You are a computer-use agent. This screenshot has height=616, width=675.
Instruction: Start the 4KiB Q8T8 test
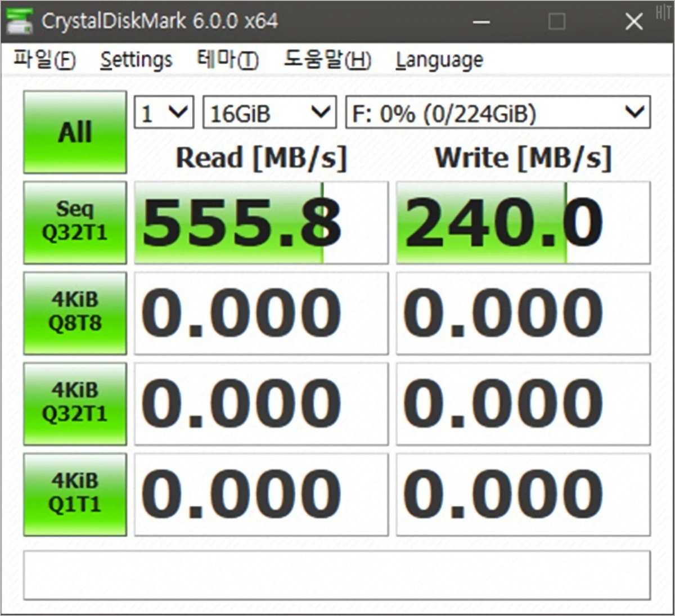[x=75, y=313]
